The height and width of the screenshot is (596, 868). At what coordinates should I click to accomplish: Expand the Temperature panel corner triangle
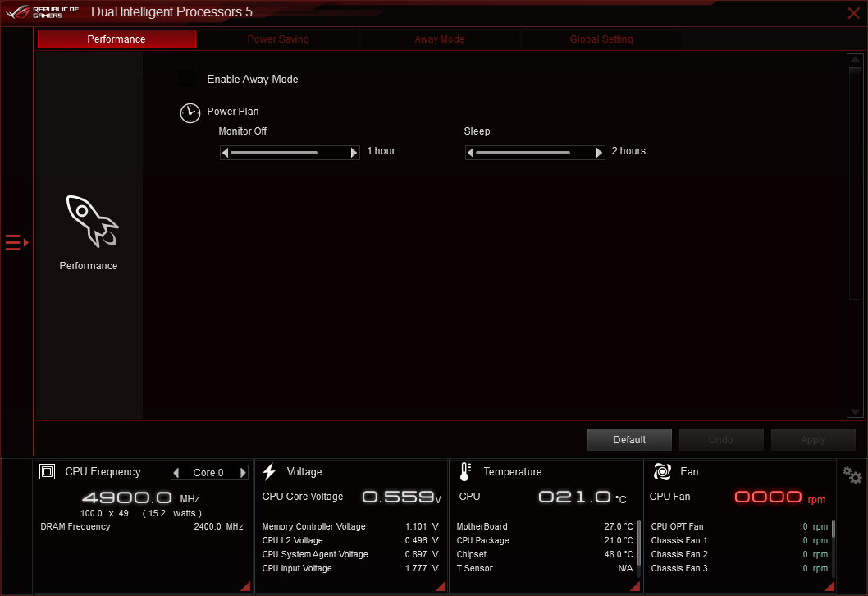[634, 585]
